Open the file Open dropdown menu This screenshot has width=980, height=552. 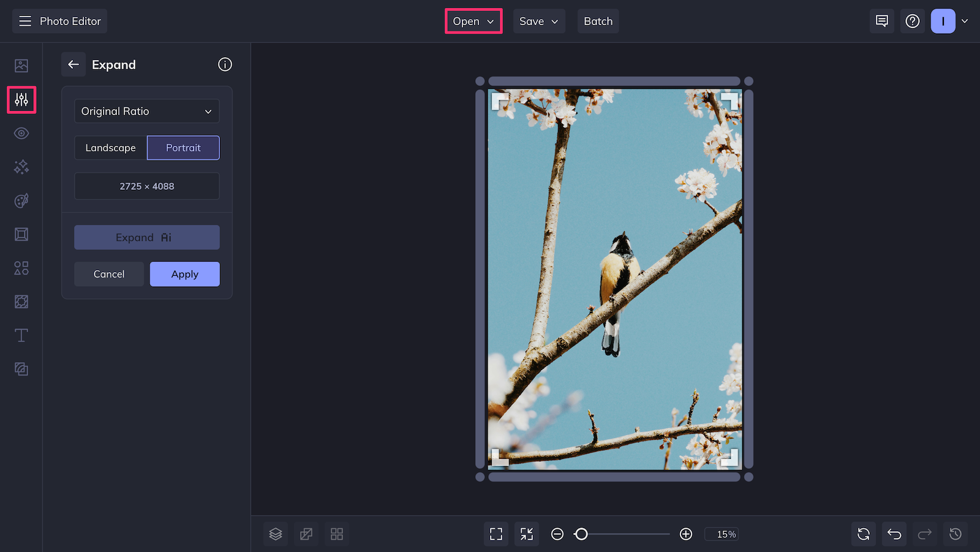point(473,21)
